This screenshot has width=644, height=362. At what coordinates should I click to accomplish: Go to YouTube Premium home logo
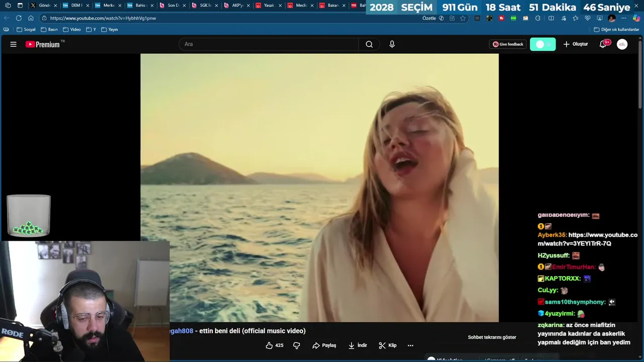point(43,44)
